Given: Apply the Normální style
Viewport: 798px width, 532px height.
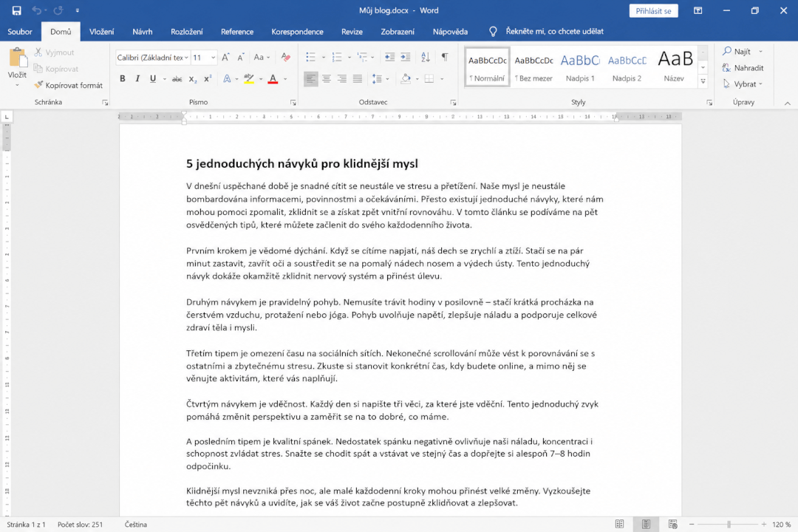Looking at the screenshot, I should pos(487,66).
